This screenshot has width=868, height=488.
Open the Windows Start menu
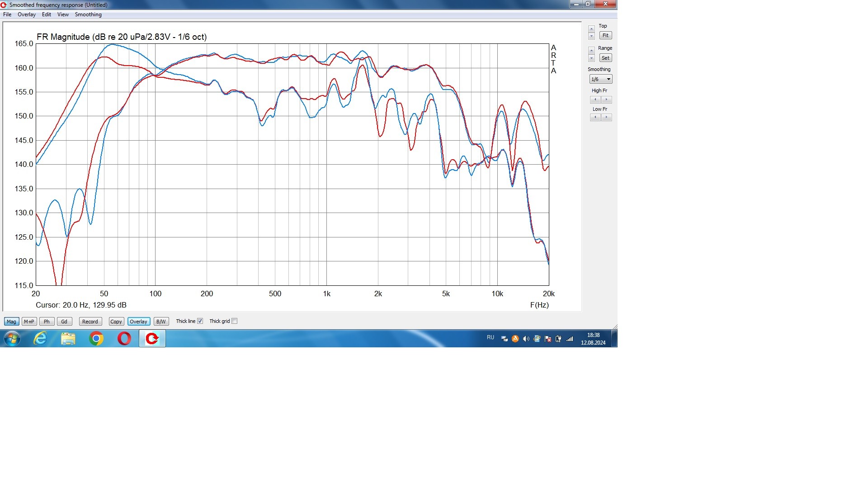tap(12, 338)
